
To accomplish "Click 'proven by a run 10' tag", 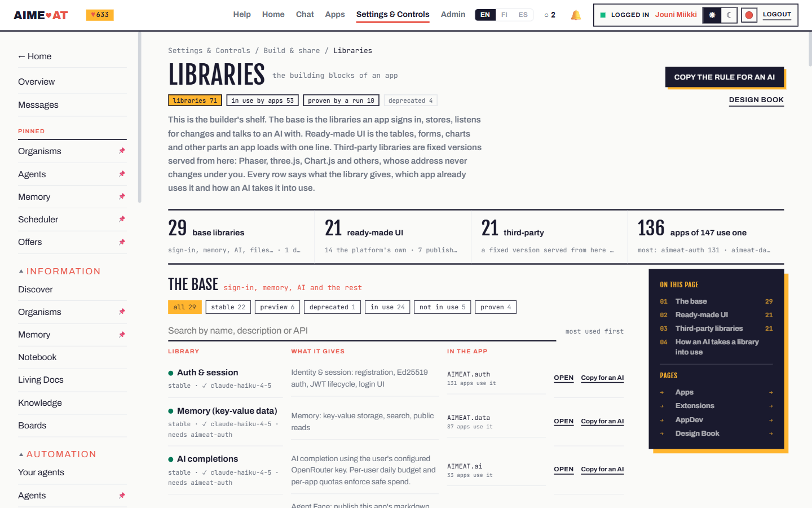I will [341, 100].
